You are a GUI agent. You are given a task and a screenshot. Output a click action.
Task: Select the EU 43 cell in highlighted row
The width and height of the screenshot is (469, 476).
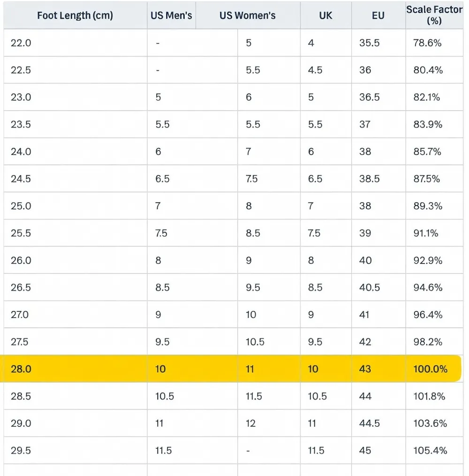tap(378, 369)
